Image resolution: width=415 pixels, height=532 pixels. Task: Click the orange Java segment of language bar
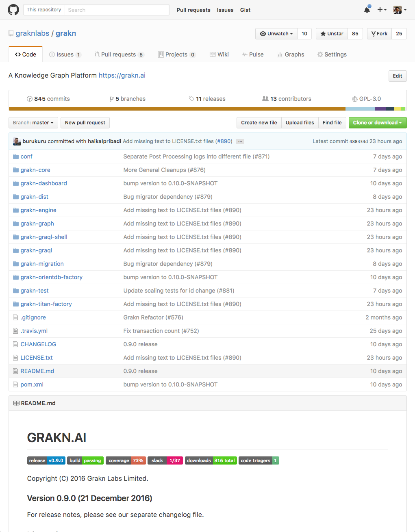[177, 109]
